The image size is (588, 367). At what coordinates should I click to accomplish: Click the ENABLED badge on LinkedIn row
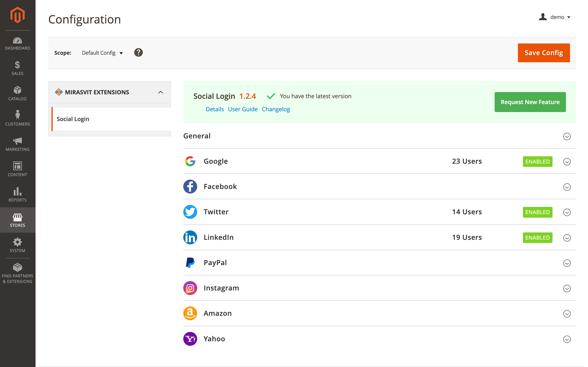coord(537,238)
